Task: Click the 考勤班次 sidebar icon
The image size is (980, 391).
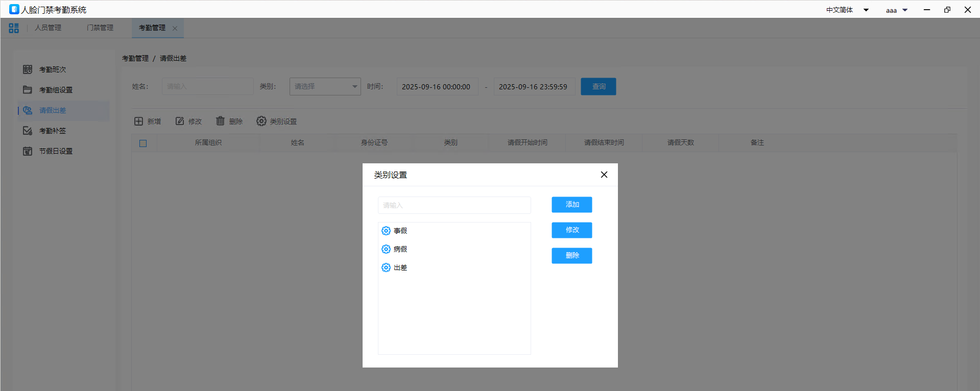Action: [x=28, y=69]
